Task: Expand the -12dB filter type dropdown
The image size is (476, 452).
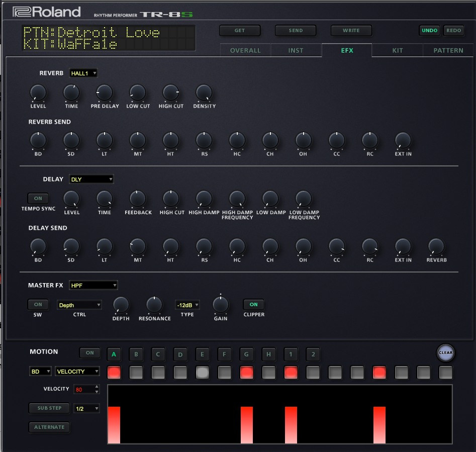Action: (187, 305)
